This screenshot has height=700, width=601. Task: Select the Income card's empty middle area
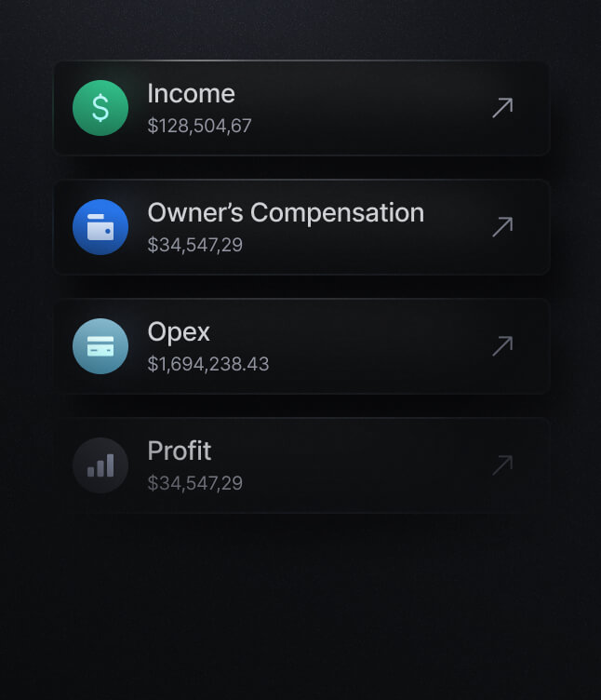pyautogui.click(x=372, y=108)
